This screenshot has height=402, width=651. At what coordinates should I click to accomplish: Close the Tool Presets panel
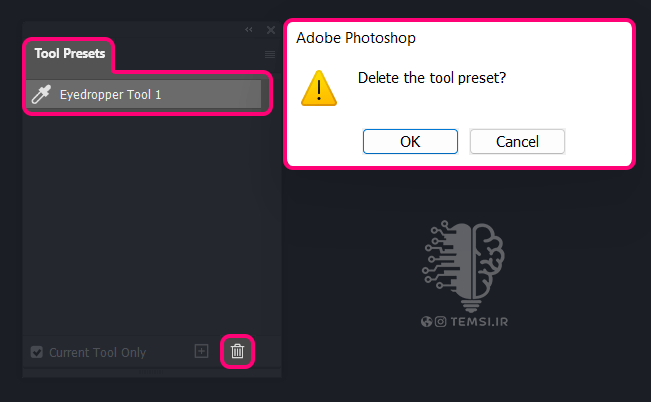tap(271, 30)
